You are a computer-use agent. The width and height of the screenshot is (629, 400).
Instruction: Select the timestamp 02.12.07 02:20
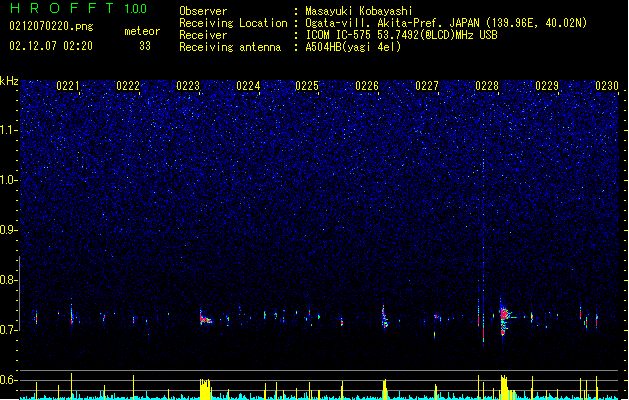click(x=51, y=46)
